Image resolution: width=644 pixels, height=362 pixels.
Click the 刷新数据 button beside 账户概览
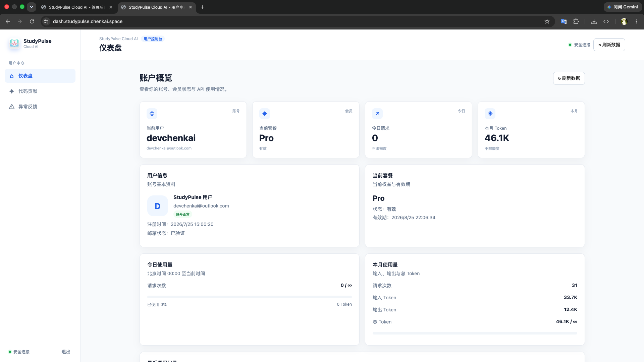click(x=569, y=78)
